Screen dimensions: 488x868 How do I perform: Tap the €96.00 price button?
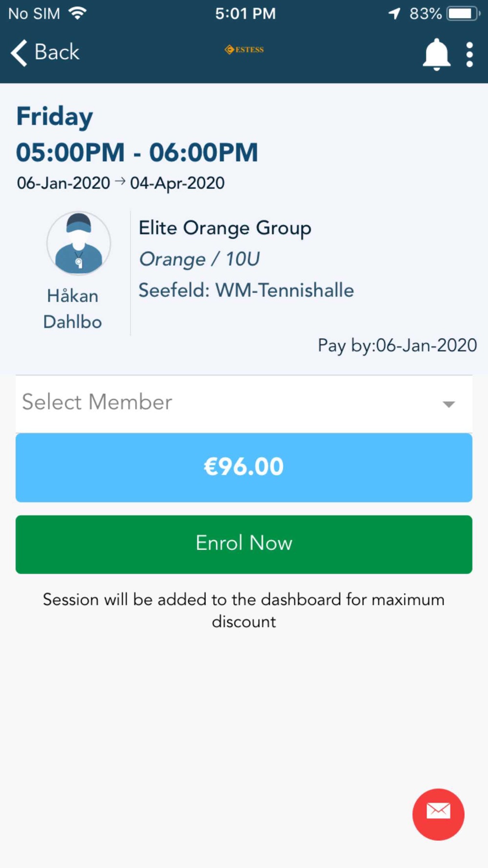click(x=244, y=467)
